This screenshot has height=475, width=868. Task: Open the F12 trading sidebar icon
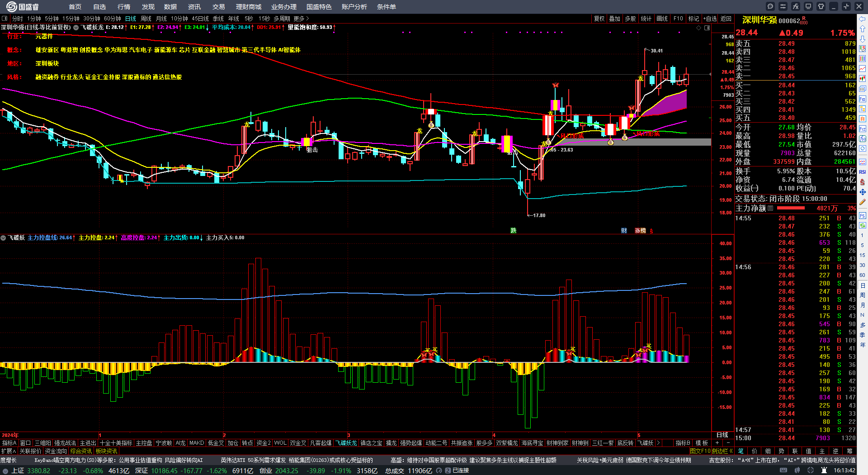(863, 128)
